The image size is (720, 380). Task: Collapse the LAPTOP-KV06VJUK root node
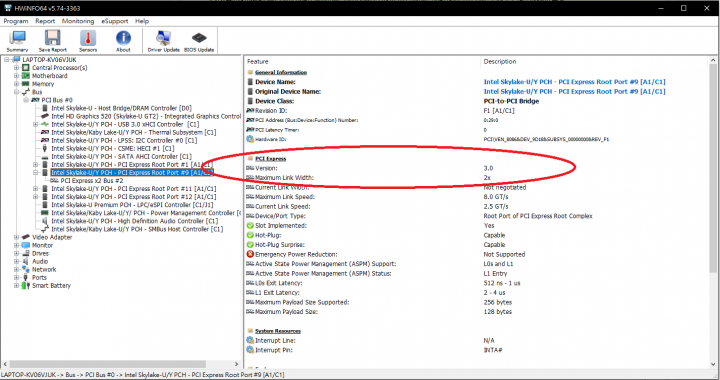click(x=7, y=60)
